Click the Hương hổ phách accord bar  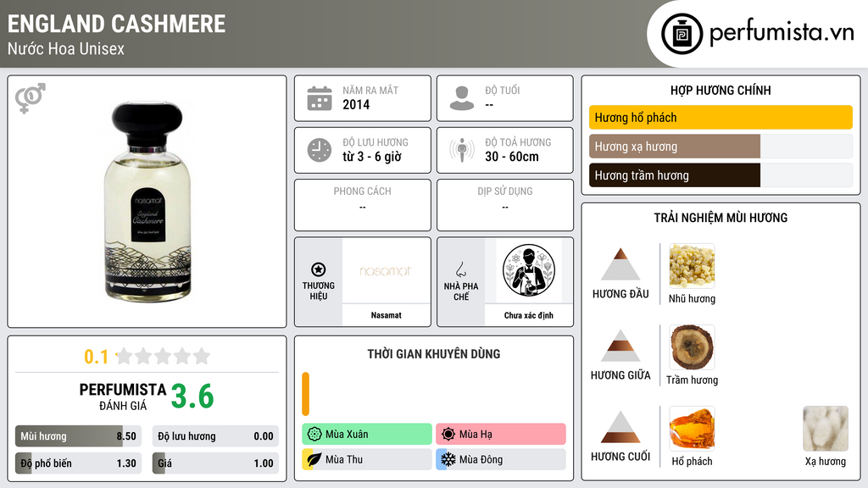pos(721,117)
